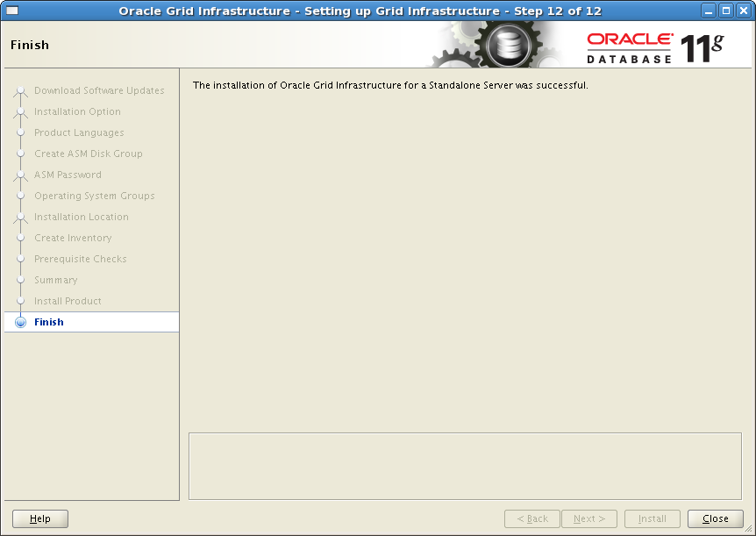Select the Download Software Updates step
The height and width of the screenshot is (536, 756).
[99, 90]
